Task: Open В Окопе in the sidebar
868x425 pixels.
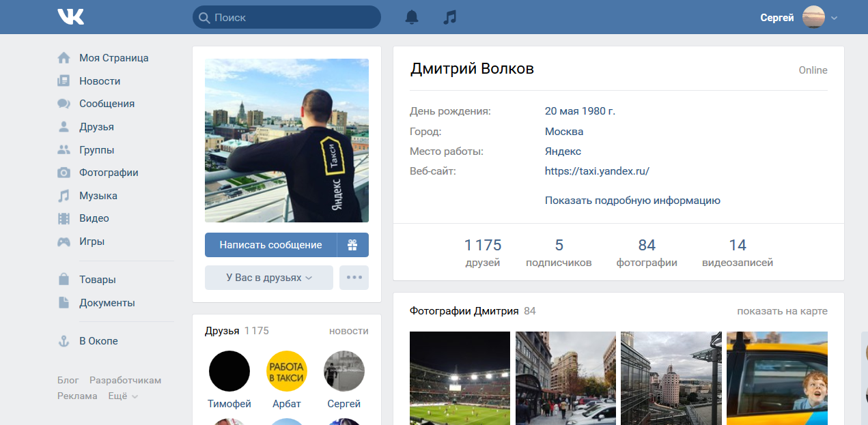Action: (x=98, y=341)
